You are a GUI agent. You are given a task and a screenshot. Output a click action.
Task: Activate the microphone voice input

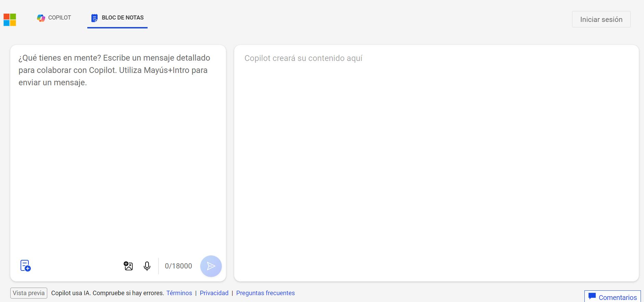click(147, 266)
